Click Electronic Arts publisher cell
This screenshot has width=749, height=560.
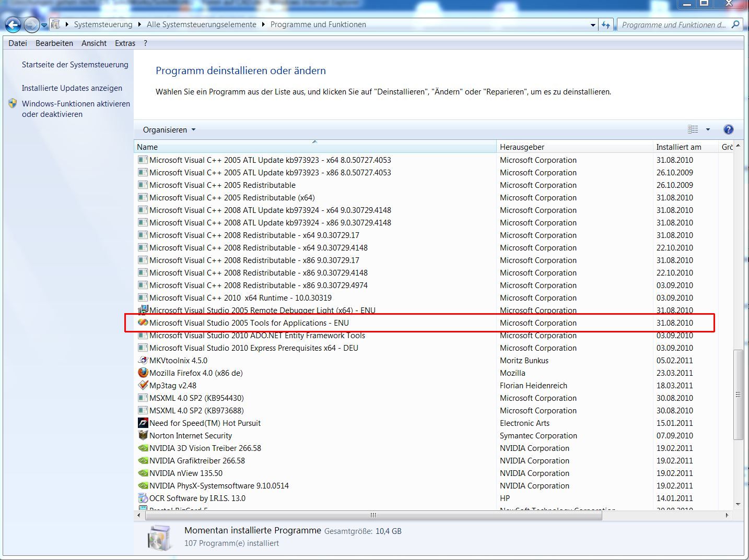click(x=524, y=423)
